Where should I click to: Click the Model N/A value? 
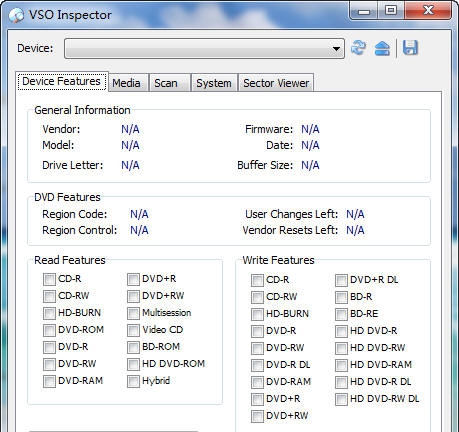(130, 145)
